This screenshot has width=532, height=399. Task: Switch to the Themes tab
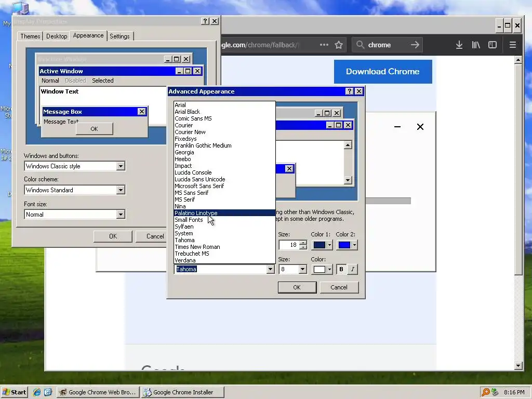pyautogui.click(x=30, y=36)
